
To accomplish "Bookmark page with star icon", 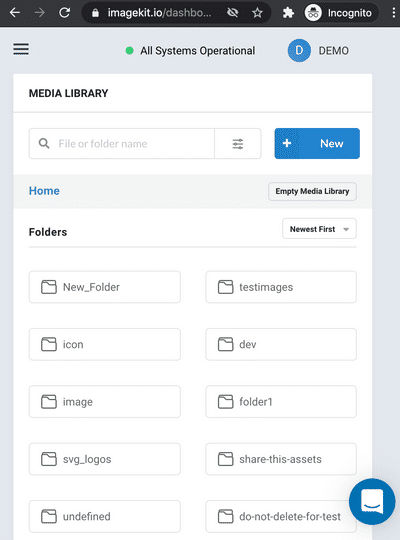I will click(257, 13).
